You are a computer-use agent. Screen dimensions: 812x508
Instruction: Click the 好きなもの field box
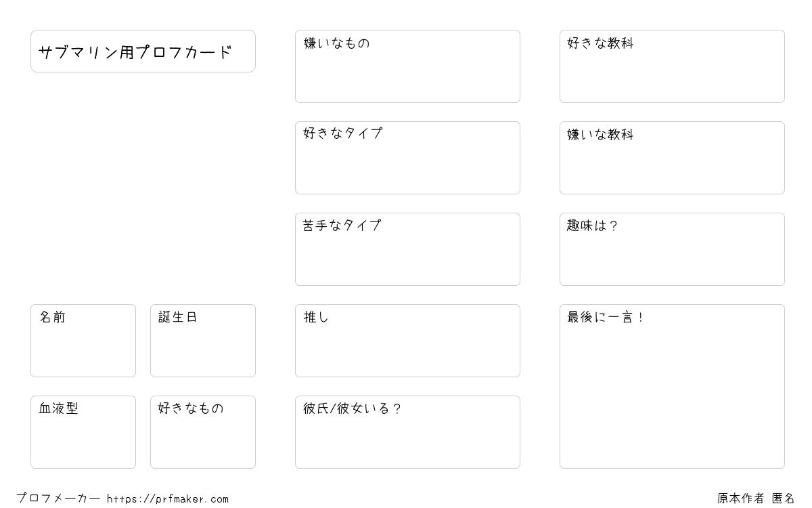pos(203,432)
